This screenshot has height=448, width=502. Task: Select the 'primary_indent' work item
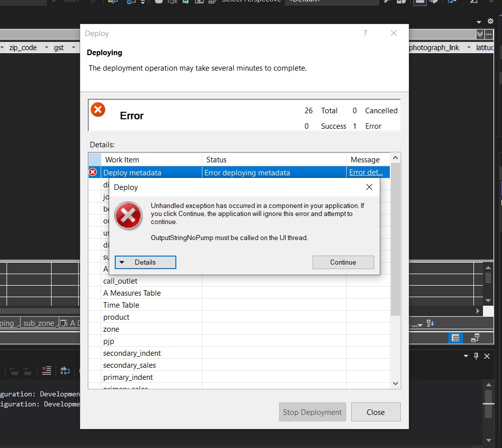pos(239,377)
